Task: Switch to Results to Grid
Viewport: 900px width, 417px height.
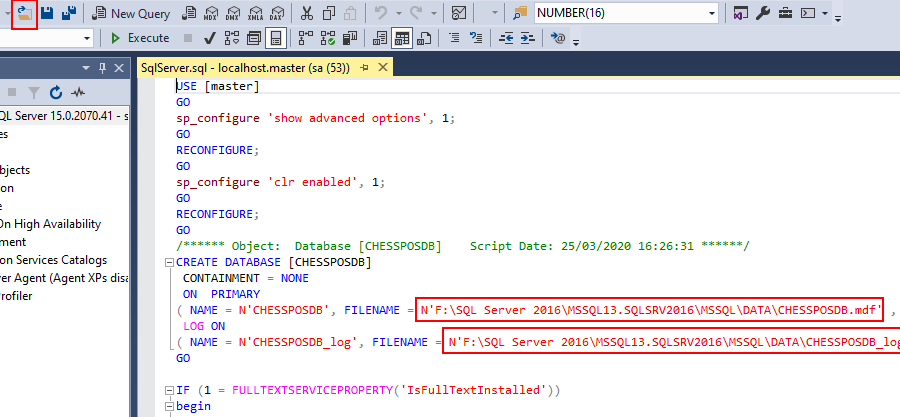Action: pyautogui.click(x=402, y=38)
